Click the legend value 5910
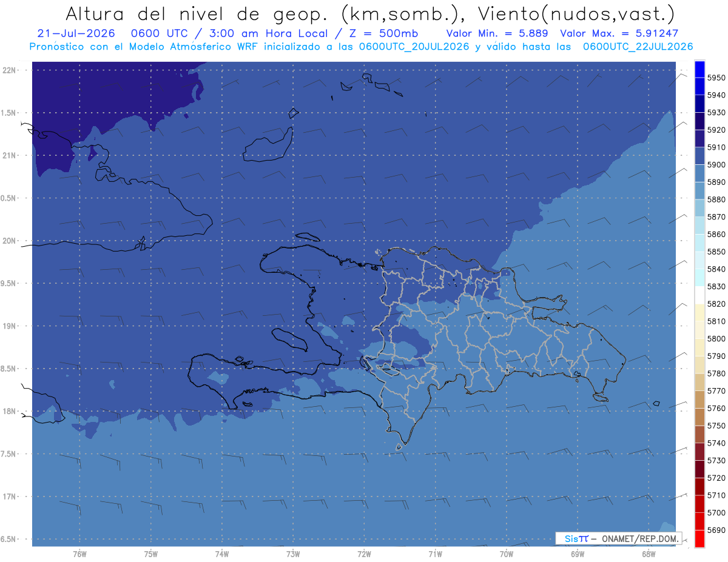Image resolution: width=728 pixels, height=562 pixels. [716, 147]
